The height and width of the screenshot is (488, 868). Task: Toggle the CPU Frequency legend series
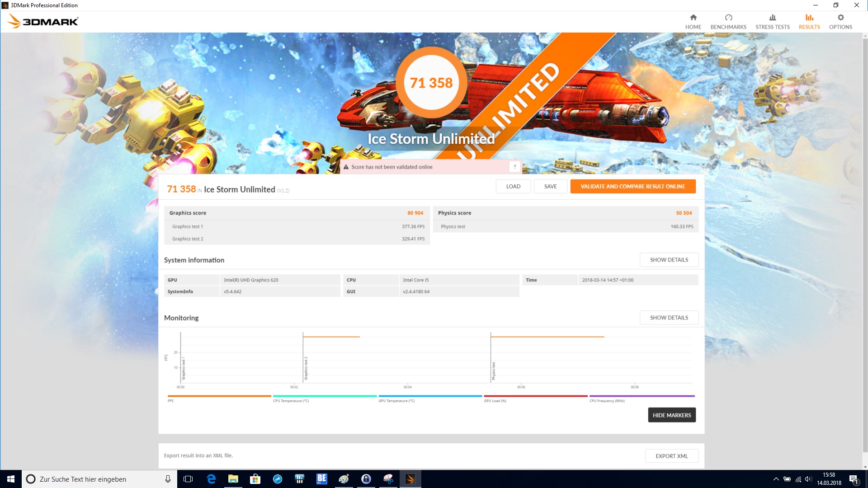point(642,398)
